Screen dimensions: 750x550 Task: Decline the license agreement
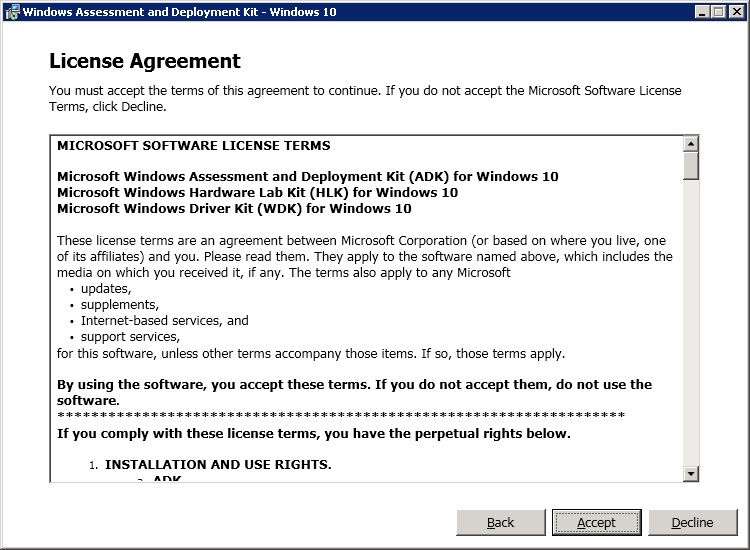tap(692, 522)
